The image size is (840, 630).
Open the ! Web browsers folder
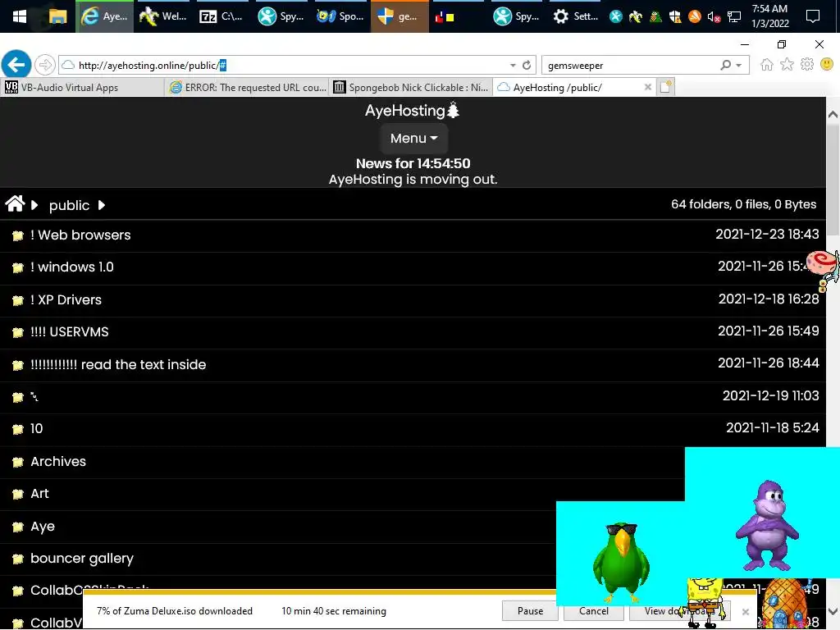[80, 235]
